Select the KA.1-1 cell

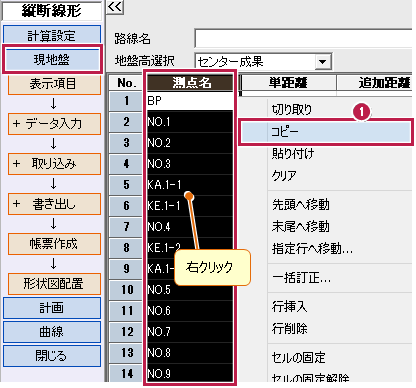pos(190,185)
